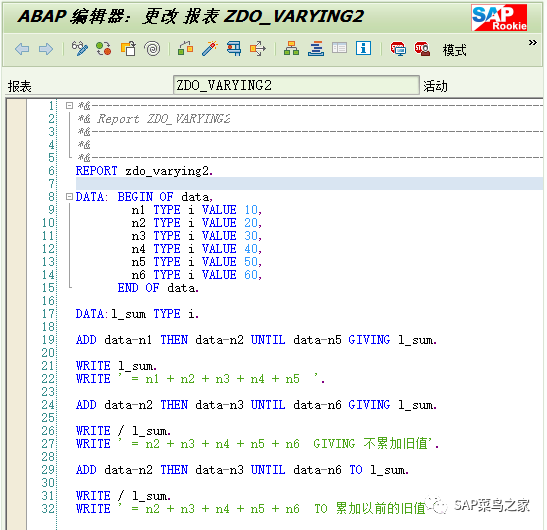This screenshot has width=547, height=530.
Task: Show the Navigation Window icon
Action: coord(316,48)
